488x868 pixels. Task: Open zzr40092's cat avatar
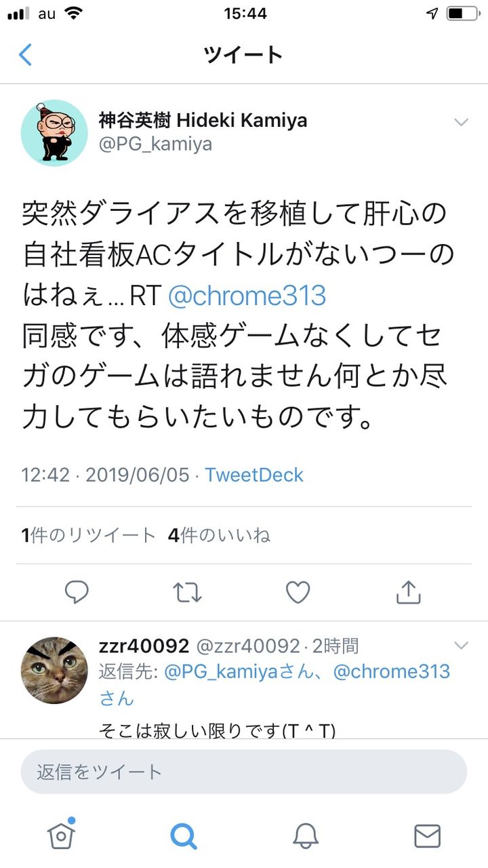point(54,671)
